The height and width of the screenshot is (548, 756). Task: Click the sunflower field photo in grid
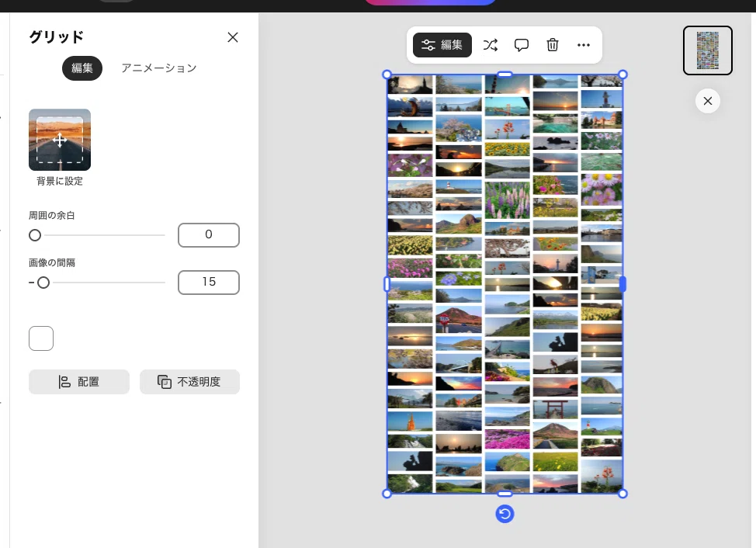(x=507, y=149)
